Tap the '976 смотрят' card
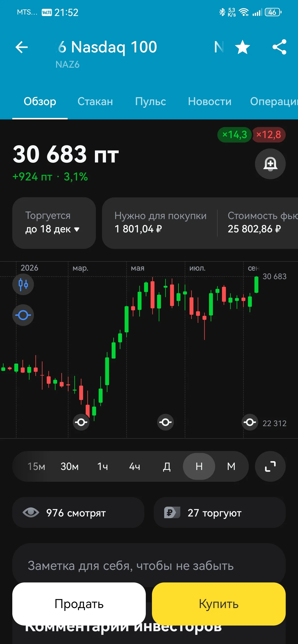Screen dimensions: 298x644 click(x=78, y=512)
